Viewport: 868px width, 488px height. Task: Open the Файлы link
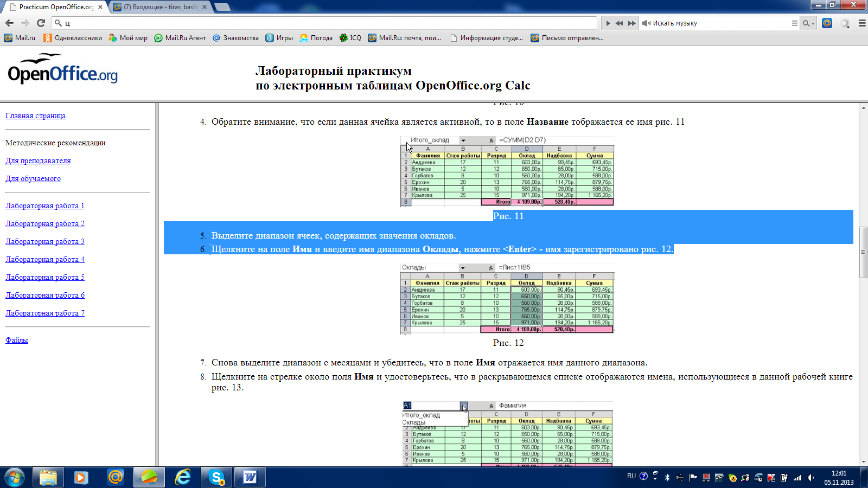point(17,340)
